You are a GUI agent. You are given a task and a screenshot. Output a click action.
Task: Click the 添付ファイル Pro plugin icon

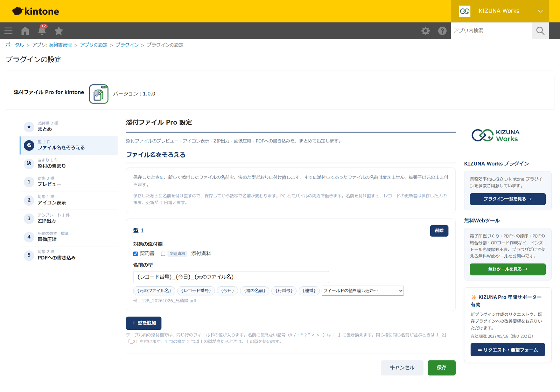[99, 94]
